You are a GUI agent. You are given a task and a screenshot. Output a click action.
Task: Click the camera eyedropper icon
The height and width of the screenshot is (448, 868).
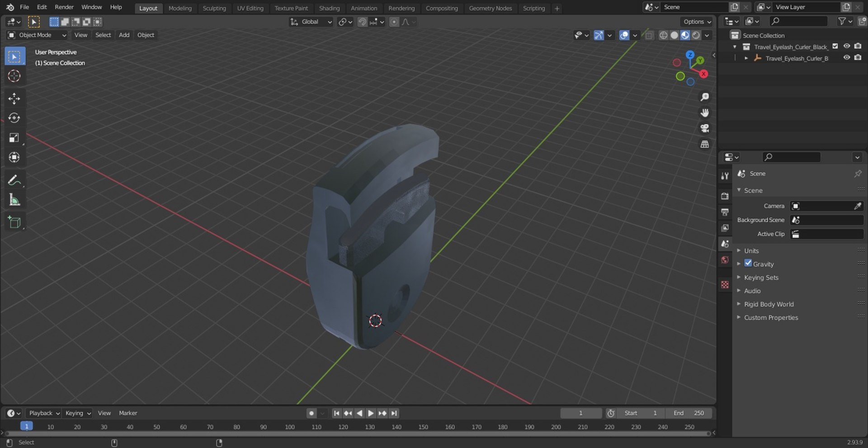[x=858, y=206]
